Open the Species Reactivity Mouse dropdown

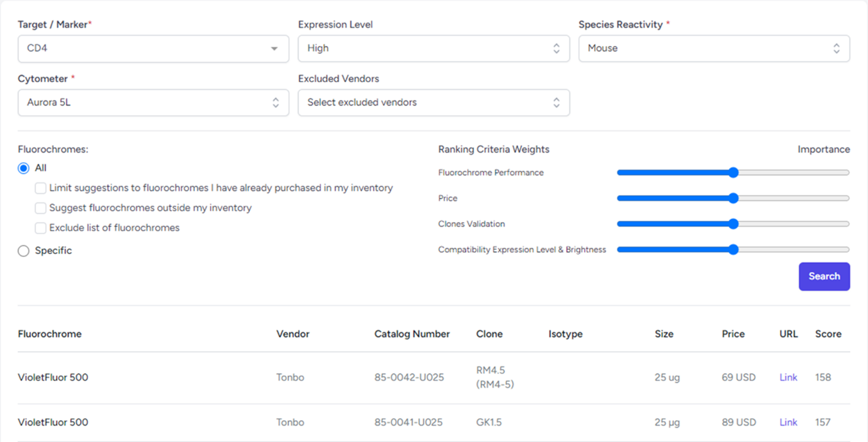click(x=714, y=48)
